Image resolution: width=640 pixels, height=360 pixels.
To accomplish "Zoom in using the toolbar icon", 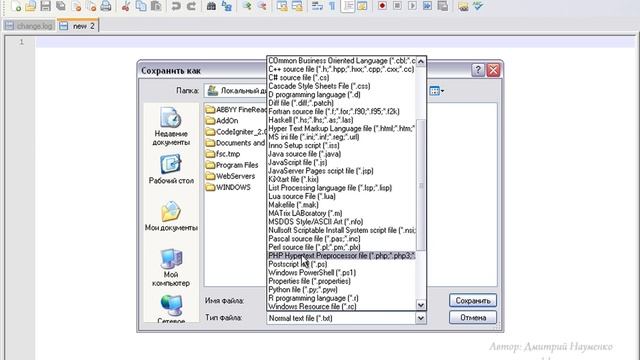I will pos(247,6).
